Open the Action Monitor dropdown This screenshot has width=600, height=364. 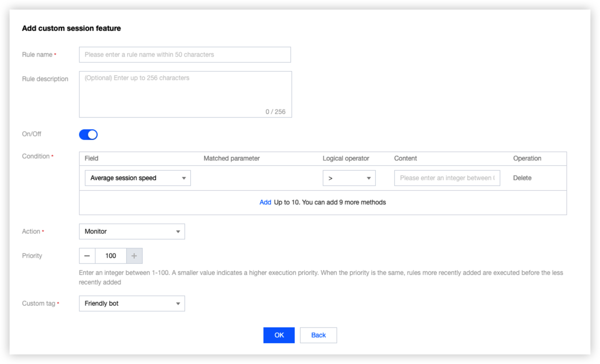click(x=131, y=232)
